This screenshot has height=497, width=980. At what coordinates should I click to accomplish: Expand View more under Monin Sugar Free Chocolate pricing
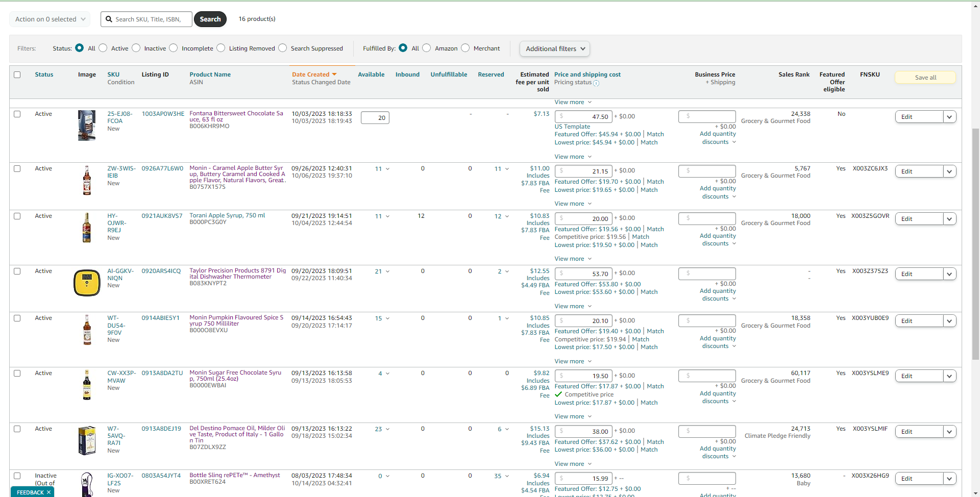coord(573,416)
